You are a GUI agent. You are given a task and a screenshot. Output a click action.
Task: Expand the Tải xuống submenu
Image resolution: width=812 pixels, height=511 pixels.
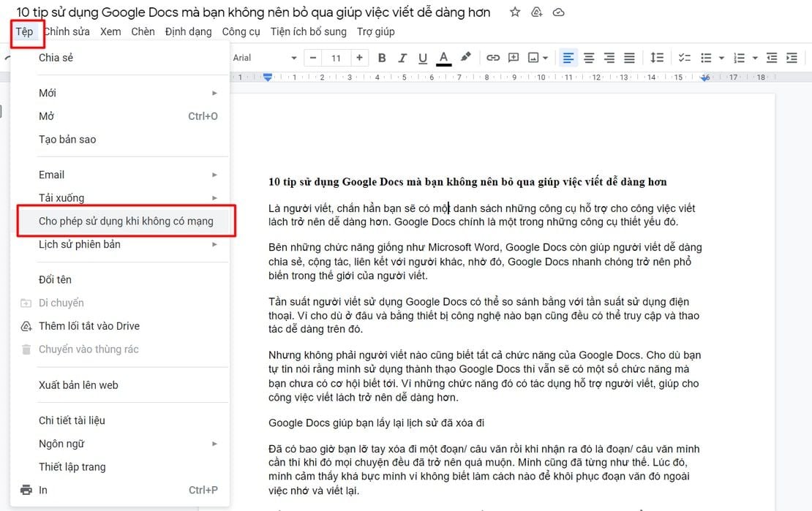click(x=120, y=198)
